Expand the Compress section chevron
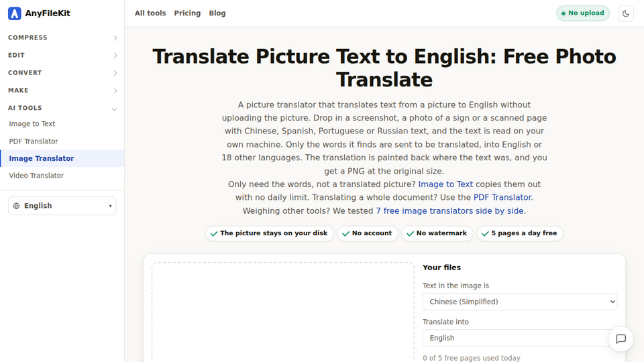 tap(115, 38)
